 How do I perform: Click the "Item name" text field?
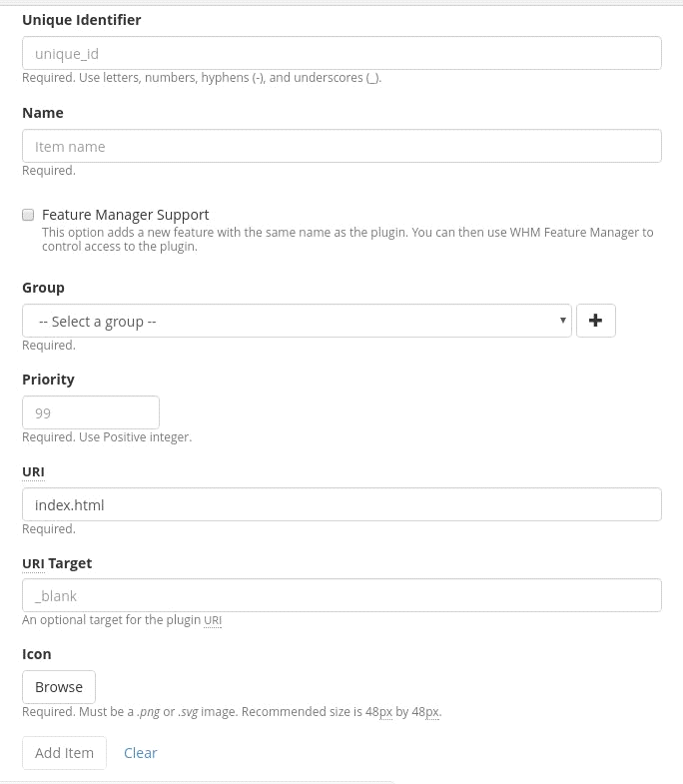click(x=341, y=147)
